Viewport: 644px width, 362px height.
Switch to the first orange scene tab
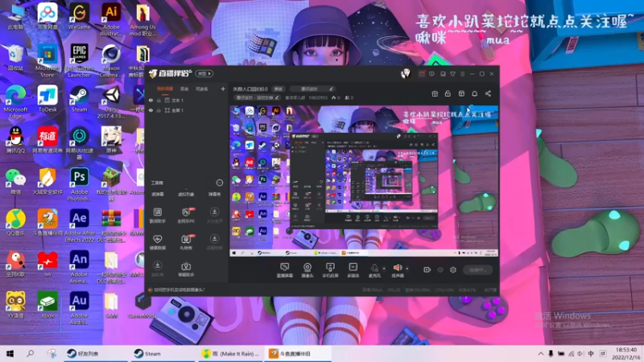tap(165, 88)
